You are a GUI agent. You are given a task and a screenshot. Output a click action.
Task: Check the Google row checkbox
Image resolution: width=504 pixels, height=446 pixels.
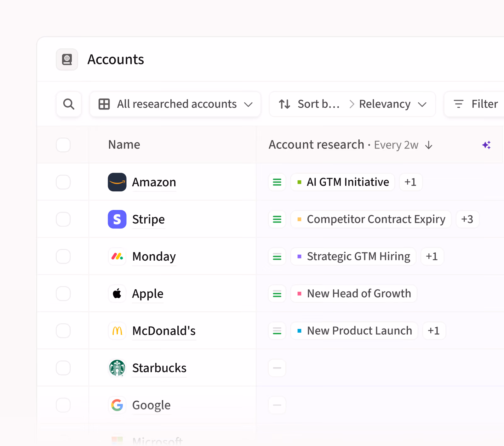(x=63, y=405)
